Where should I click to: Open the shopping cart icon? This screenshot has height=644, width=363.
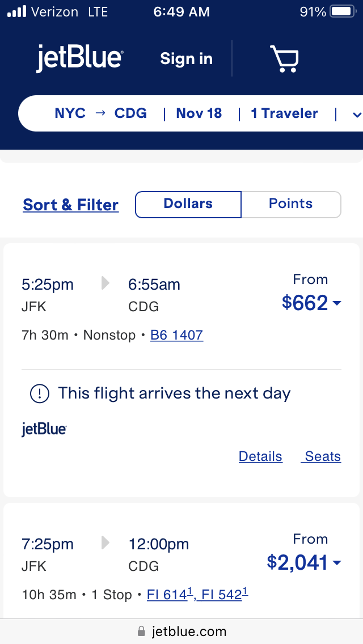[x=284, y=59]
